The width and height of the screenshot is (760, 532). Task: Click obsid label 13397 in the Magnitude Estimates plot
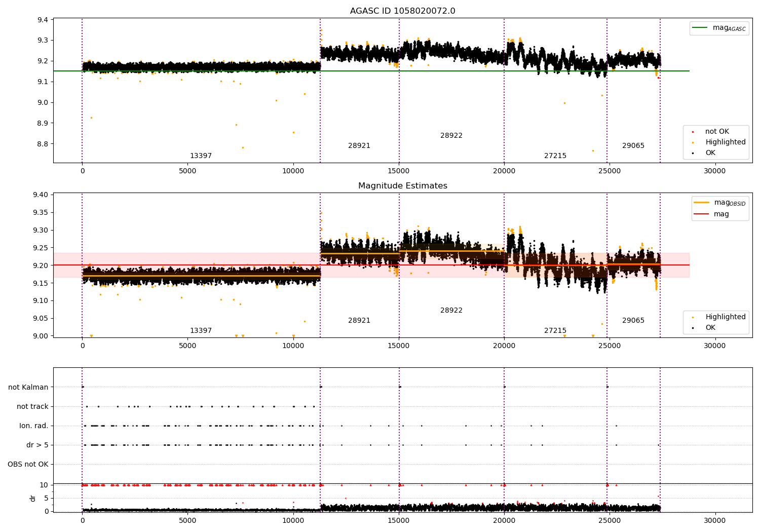click(201, 331)
